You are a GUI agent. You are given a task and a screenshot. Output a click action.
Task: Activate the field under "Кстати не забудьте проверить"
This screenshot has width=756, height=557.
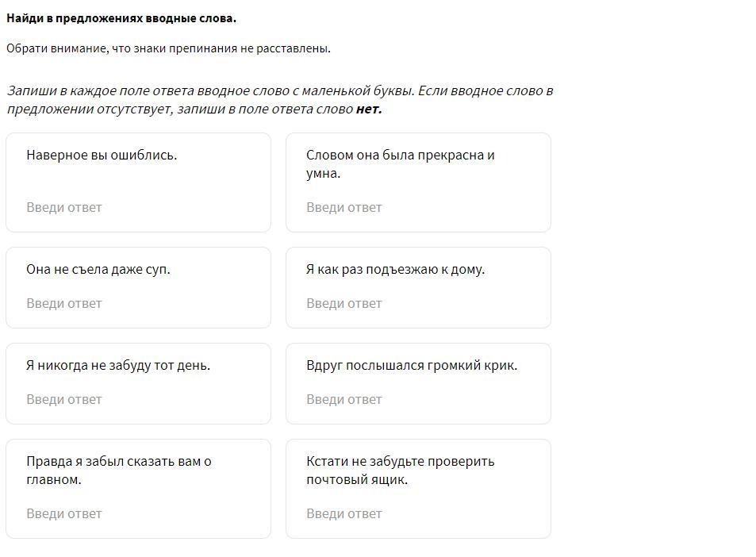418,513
